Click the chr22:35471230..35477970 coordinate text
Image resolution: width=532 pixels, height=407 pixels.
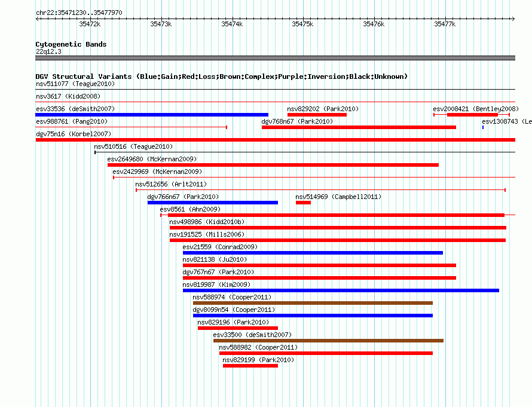(x=79, y=13)
